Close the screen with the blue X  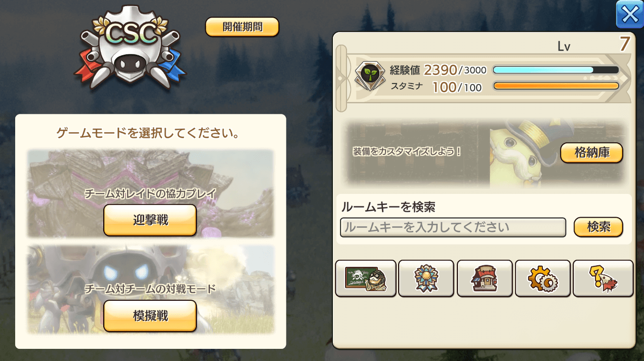(629, 14)
